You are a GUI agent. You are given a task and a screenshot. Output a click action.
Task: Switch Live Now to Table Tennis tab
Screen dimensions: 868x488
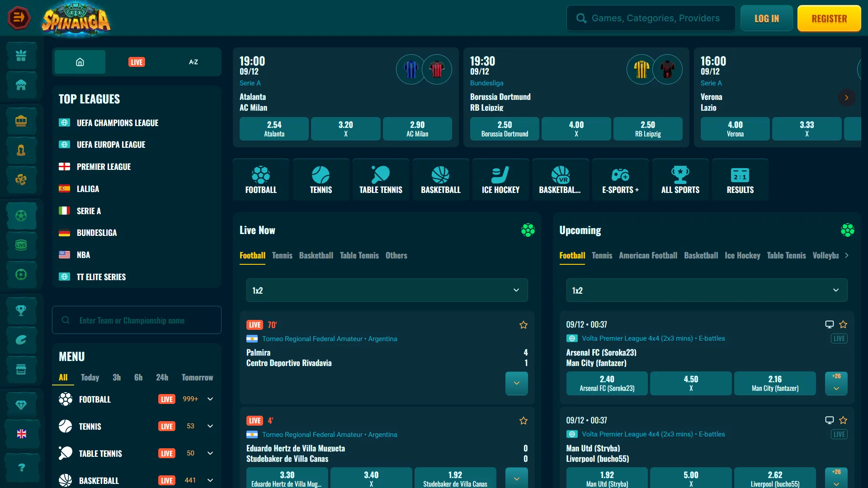pyautogui.click(x=359, y=255)
